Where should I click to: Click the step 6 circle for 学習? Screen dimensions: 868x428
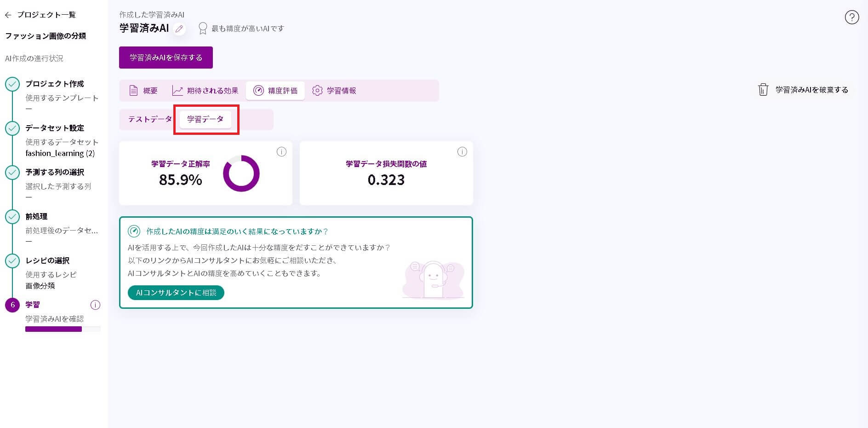pyautogui.click(x=12, y=305)
